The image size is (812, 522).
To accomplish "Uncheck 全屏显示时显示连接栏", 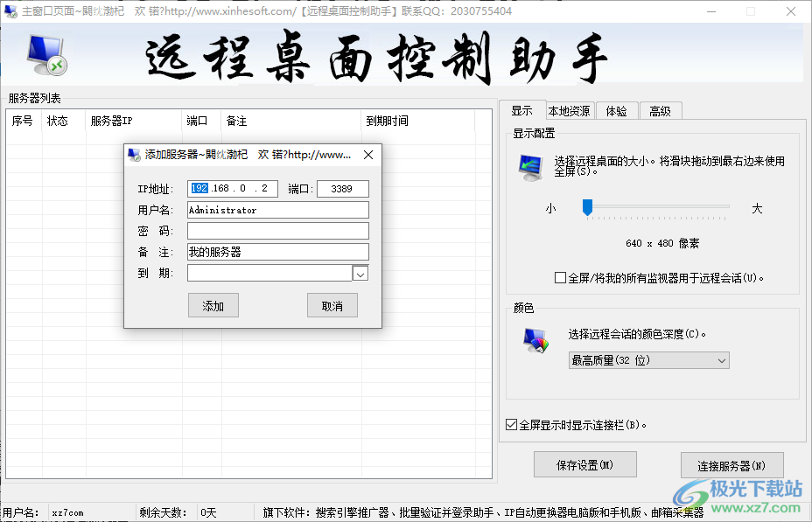I will point(511,424).
